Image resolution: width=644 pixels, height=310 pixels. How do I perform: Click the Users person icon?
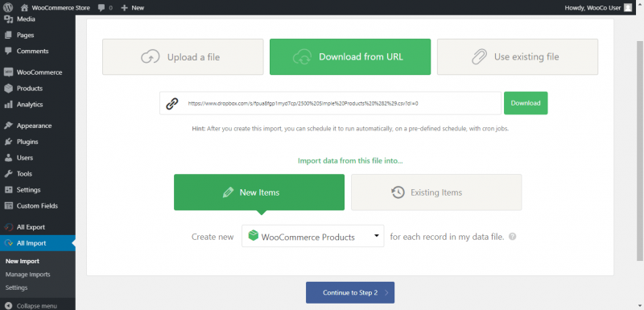(x=8, y=158)
